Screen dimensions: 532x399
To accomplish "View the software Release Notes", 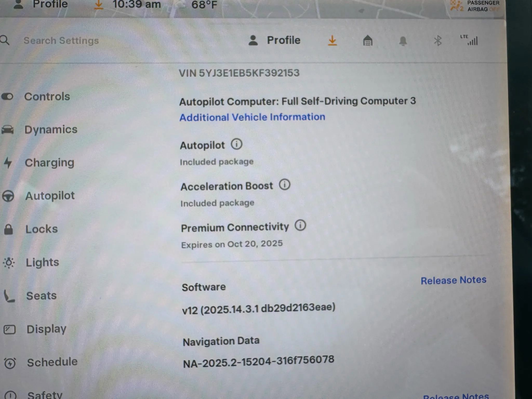I will pos(453,280).
